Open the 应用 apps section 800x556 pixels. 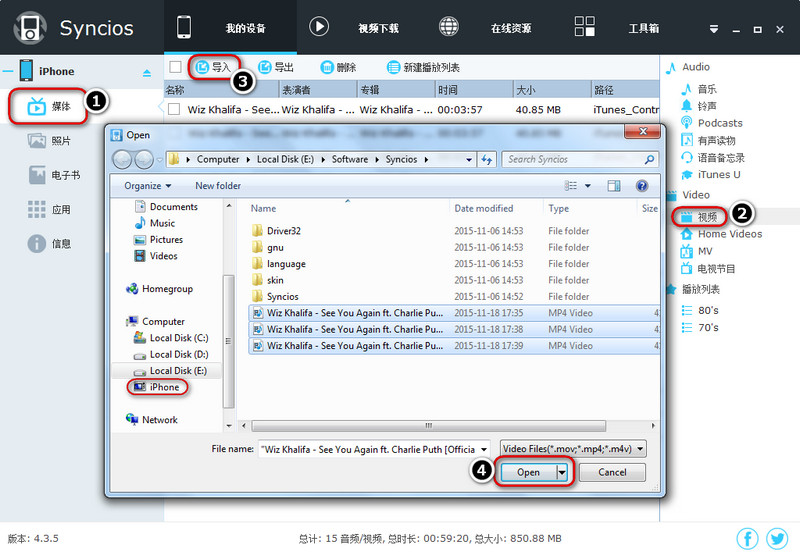(49, 209)
